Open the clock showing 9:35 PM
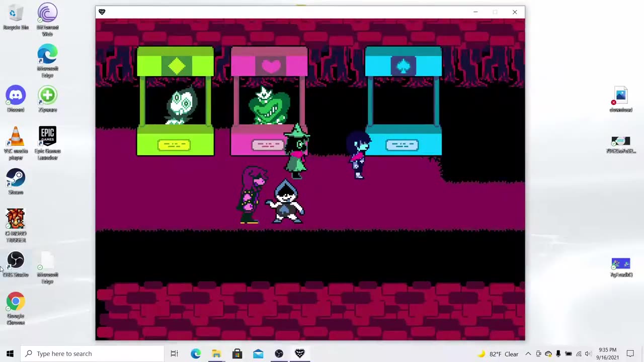644x362 pixels. click(608, 353)
